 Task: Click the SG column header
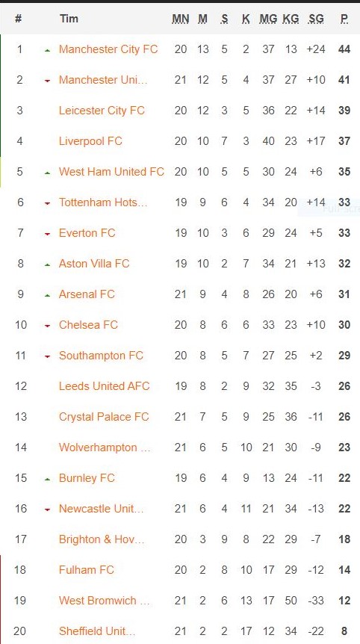coord(316,19)
